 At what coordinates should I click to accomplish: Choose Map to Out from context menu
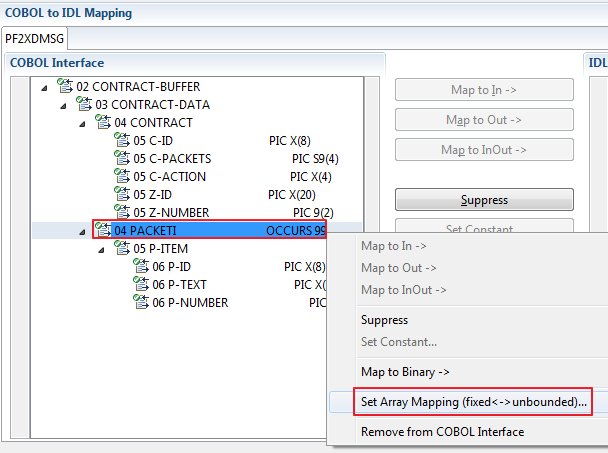coord(399,268)
